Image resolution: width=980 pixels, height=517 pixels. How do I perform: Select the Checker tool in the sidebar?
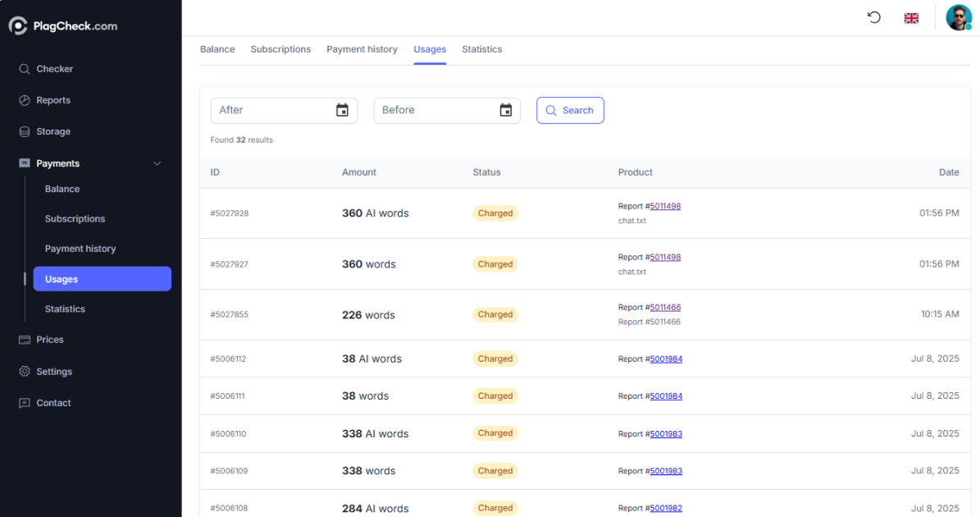[54, 69]
